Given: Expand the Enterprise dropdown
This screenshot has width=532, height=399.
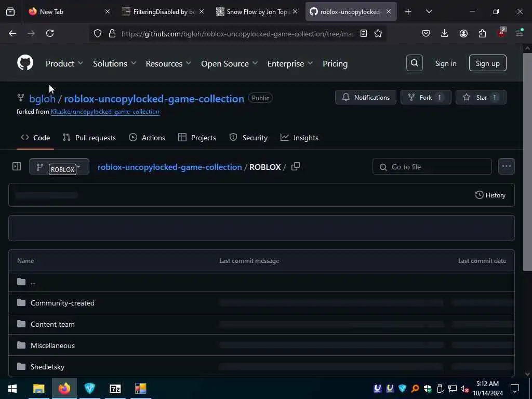Looking at the screenshot, I should coord(290,63).
